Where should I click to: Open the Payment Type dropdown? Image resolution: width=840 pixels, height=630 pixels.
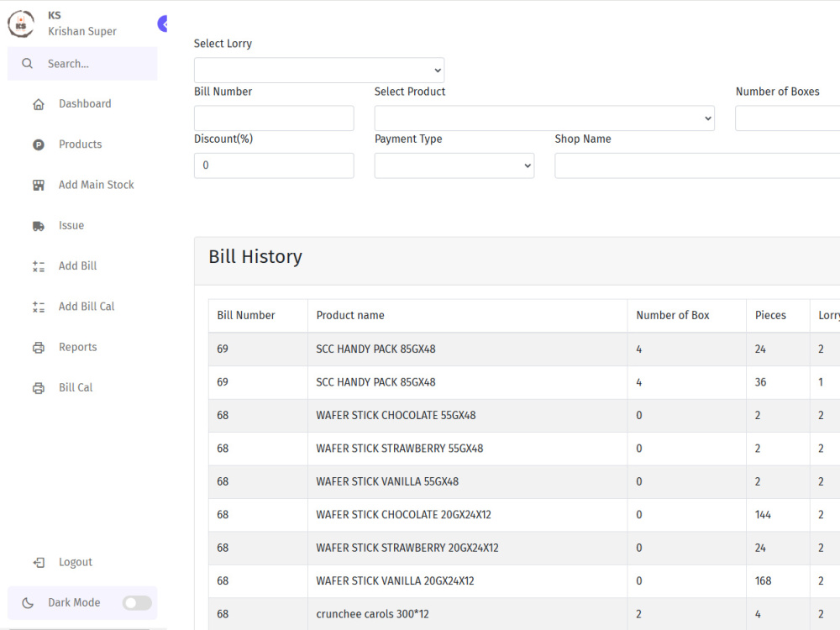click(454, 165)
